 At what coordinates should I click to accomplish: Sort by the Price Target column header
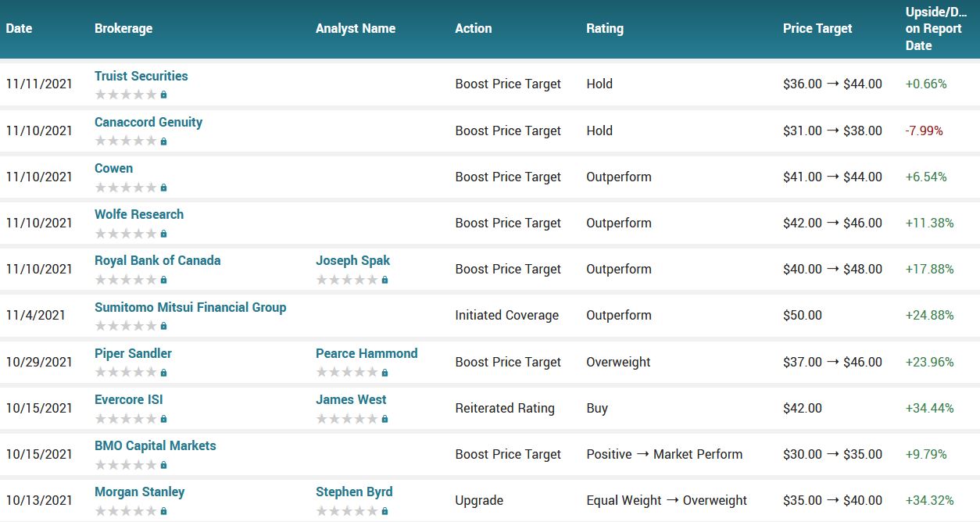tap(817, 28)
